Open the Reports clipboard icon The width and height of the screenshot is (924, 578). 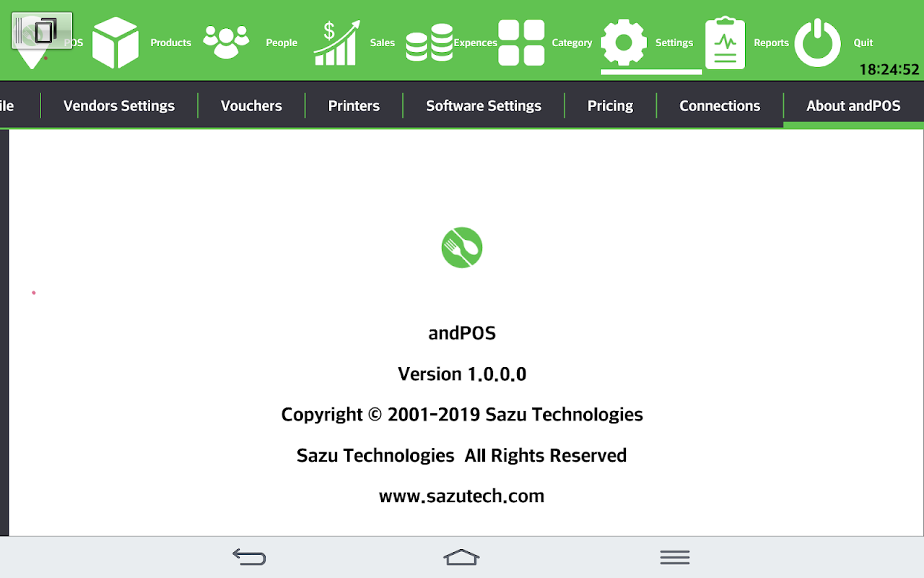coord(725,43)
